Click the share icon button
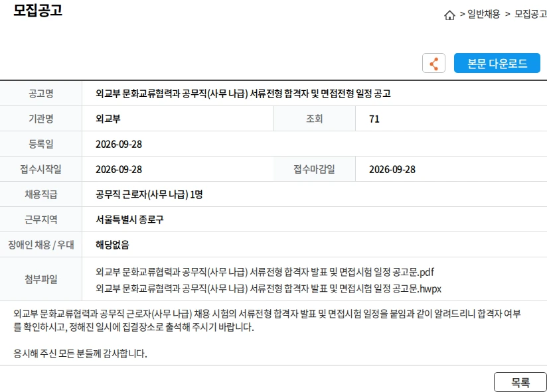Image resolution: width=547 pixels, height=392 pixels. point(433,63)
